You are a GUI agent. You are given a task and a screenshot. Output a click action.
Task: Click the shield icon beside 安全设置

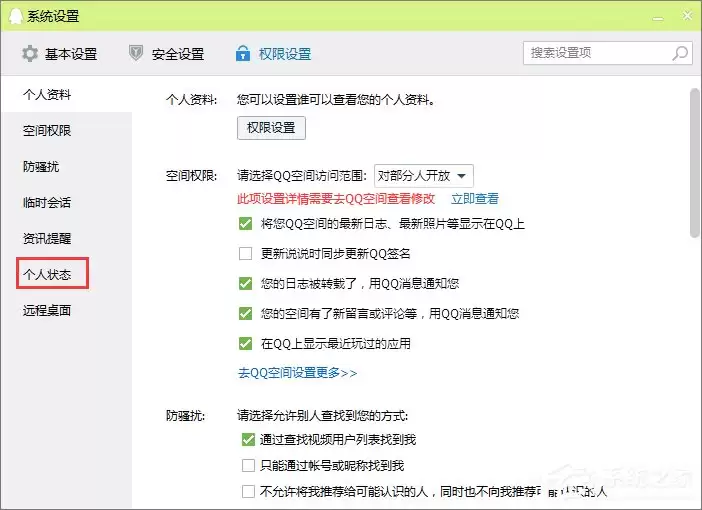[x=136, y=53]
